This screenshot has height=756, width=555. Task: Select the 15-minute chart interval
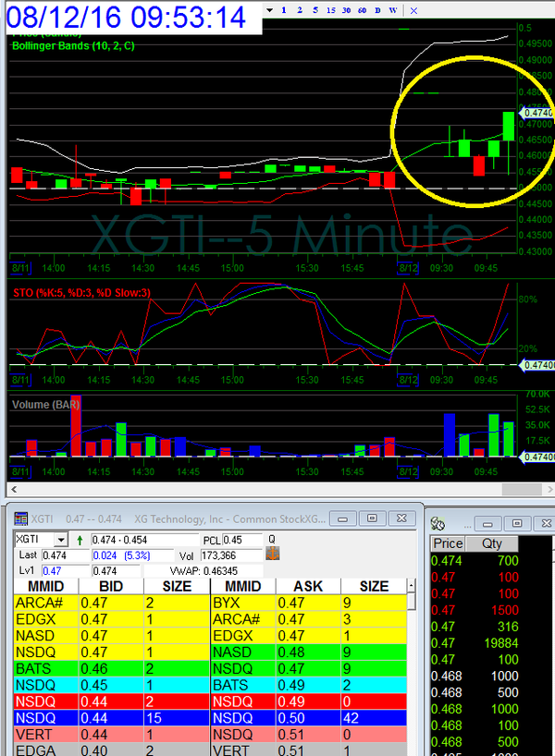(329, 10)
